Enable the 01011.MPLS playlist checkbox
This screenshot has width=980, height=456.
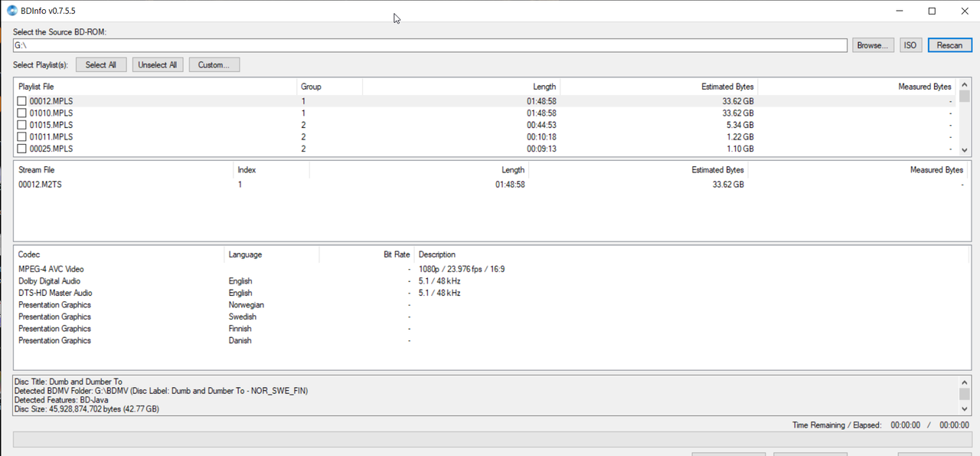point(22,136)
